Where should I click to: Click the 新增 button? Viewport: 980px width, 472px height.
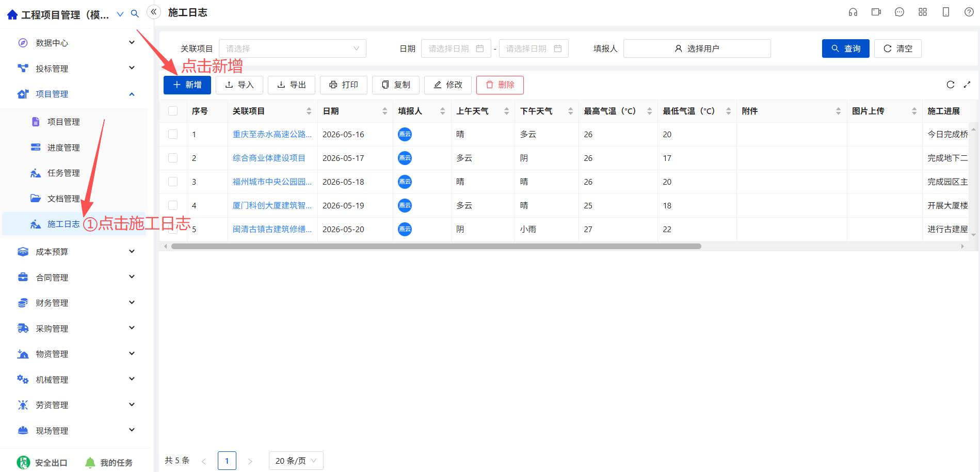point(187,85)
